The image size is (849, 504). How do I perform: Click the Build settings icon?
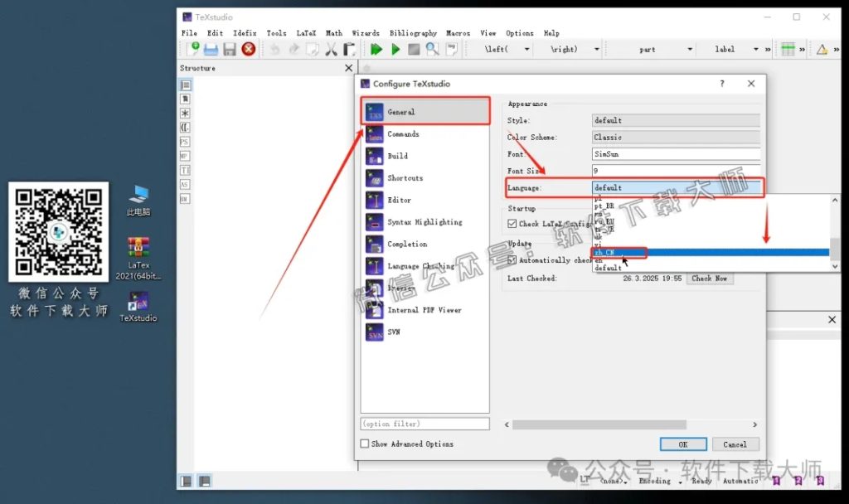pos(375,156)
